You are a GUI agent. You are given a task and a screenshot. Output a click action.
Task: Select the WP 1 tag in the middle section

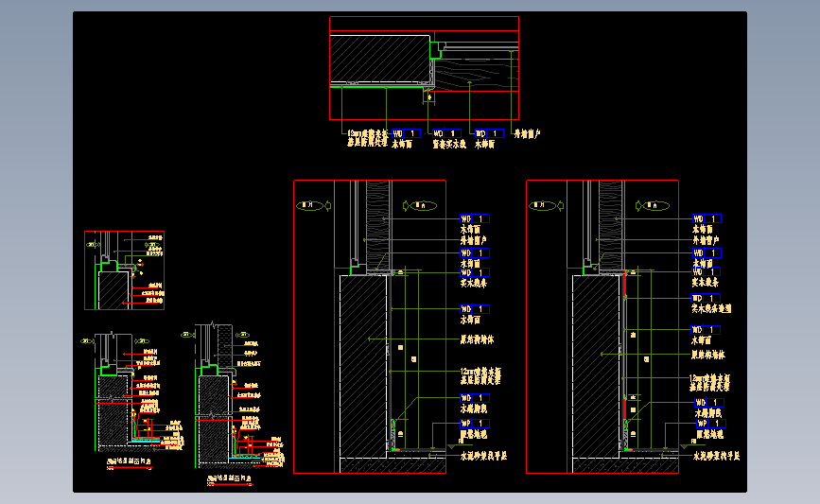[x=475, y=424]
